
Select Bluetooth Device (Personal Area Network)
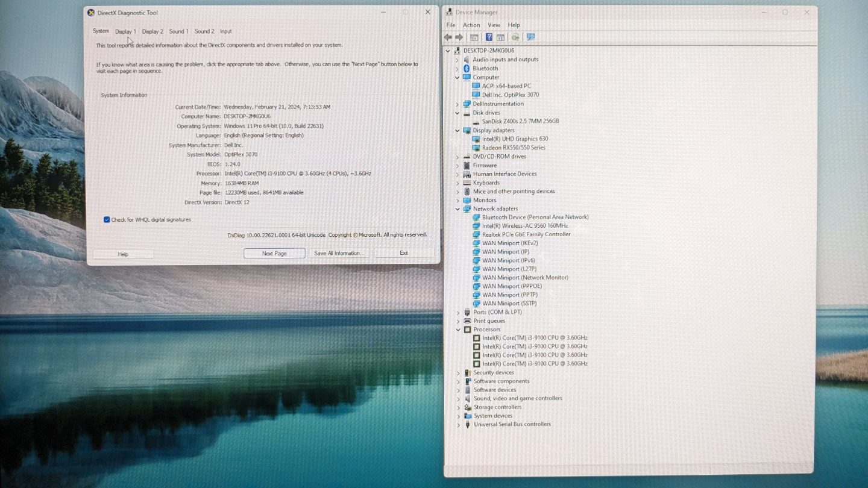[535, 217]
